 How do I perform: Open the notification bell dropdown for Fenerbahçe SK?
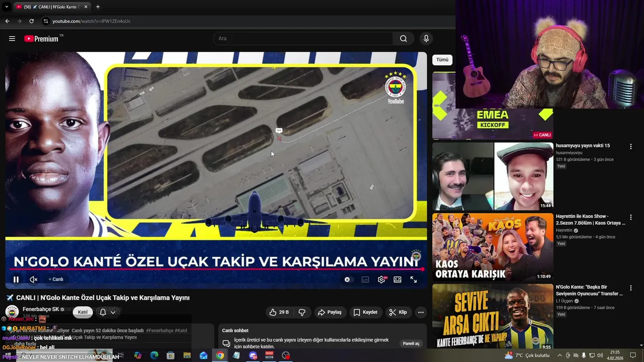[x=108, y=312]
